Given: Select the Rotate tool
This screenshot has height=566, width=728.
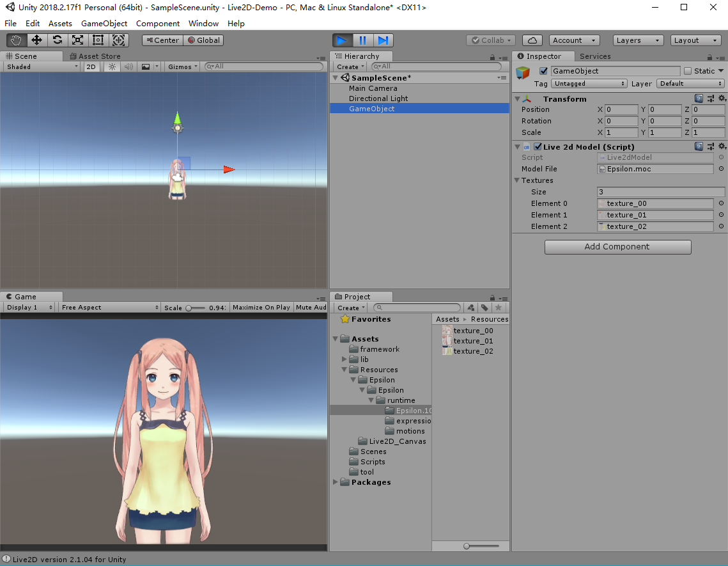Looking at the screenshot, I should [x=57, y=40].
